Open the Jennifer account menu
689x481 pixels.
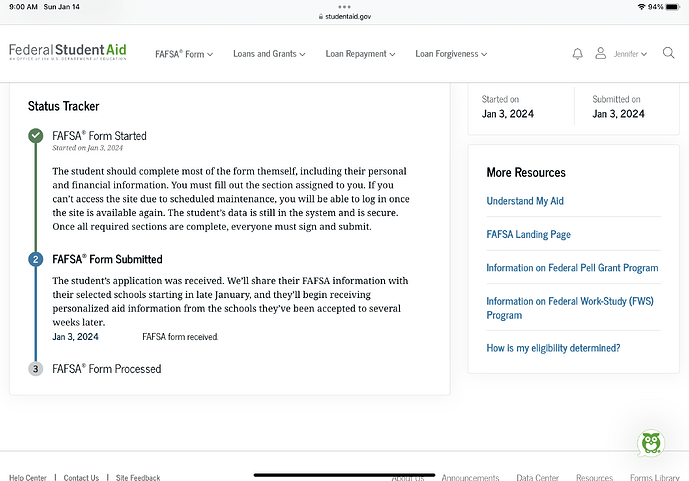630,54
